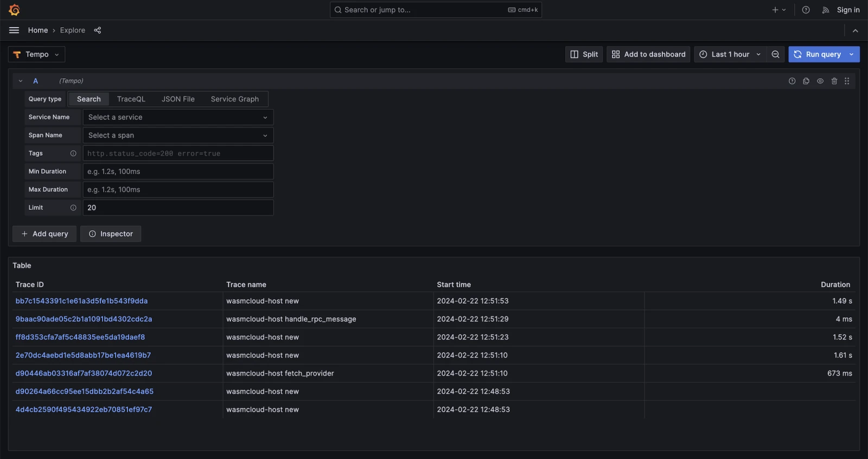868x459 pixels.
Task: Share the Explore link icon
Action: [x=98, y=30]
